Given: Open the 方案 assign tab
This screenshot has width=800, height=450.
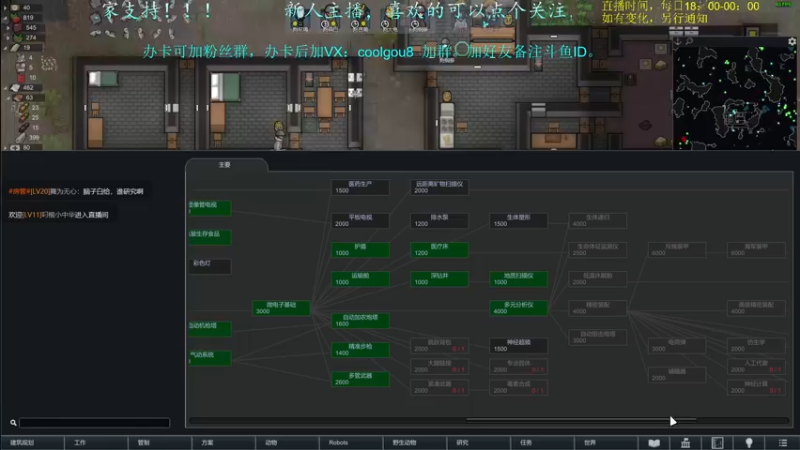Looking at the screenshot, I should pyautogui.click(x=223, y=442).
